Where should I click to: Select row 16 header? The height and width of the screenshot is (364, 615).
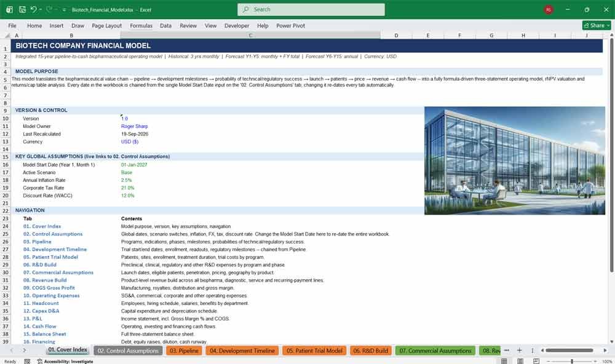[6, 165]
